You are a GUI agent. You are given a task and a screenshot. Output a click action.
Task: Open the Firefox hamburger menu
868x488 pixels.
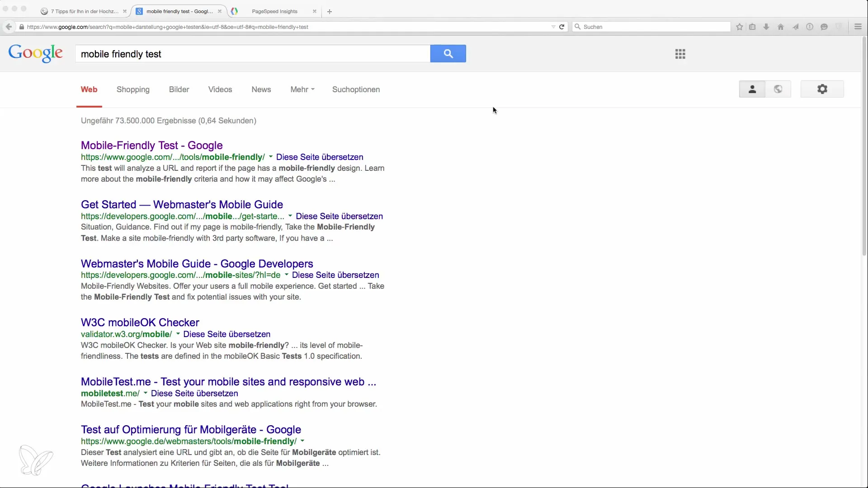click(858, 27)
